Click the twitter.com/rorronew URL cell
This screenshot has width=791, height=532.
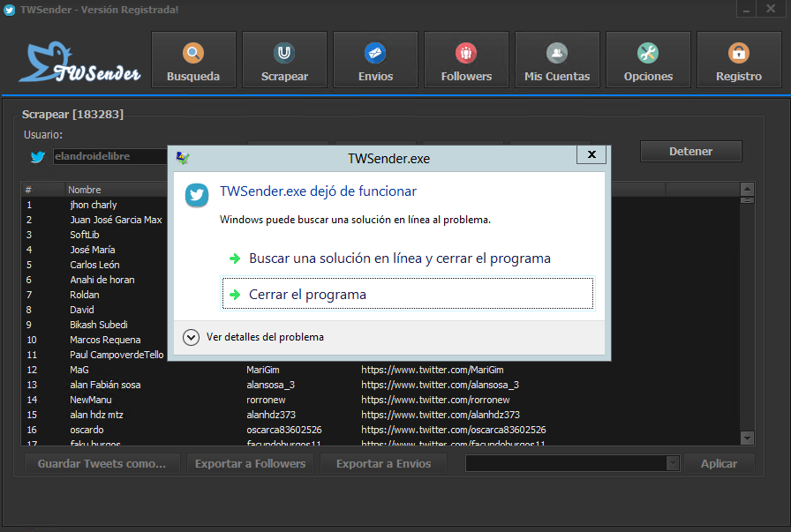[435, 400]
